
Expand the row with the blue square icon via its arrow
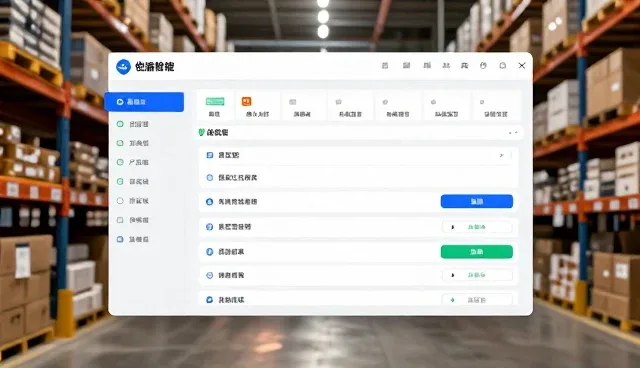(x=502, y=155)
